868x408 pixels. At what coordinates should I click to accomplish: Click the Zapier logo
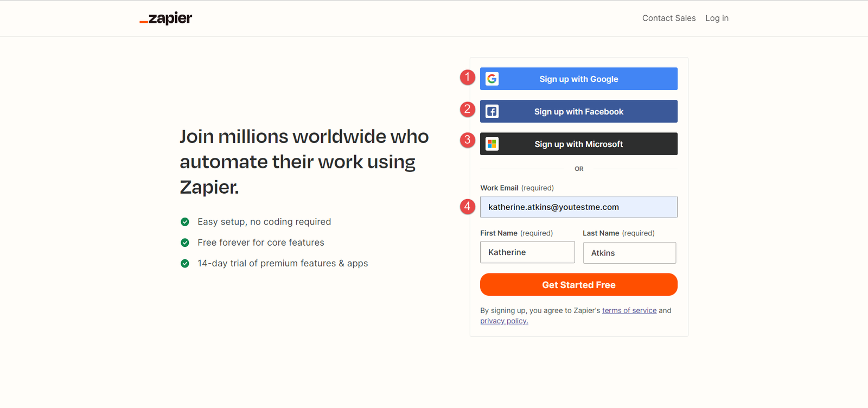[166, 18]
